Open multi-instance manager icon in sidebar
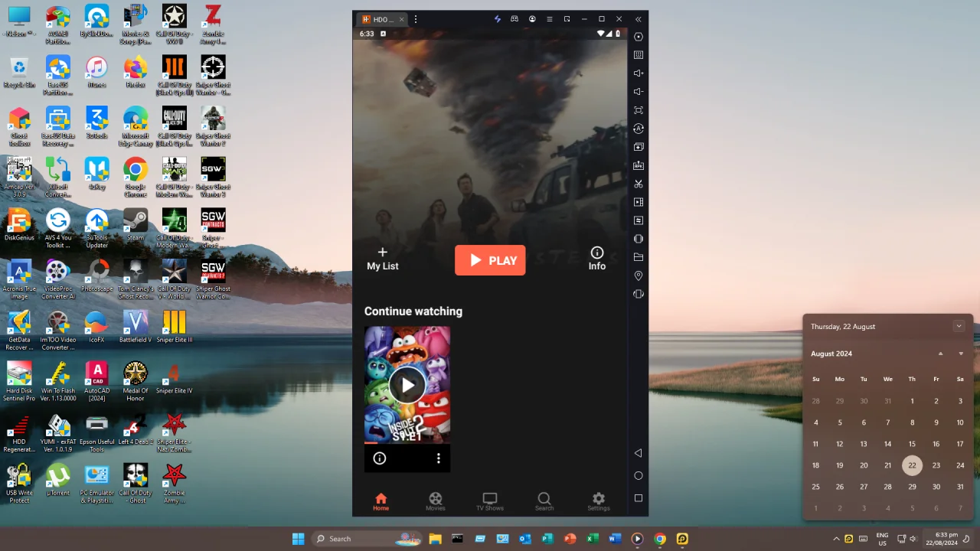980x551 pixels. tap(639, 147)
